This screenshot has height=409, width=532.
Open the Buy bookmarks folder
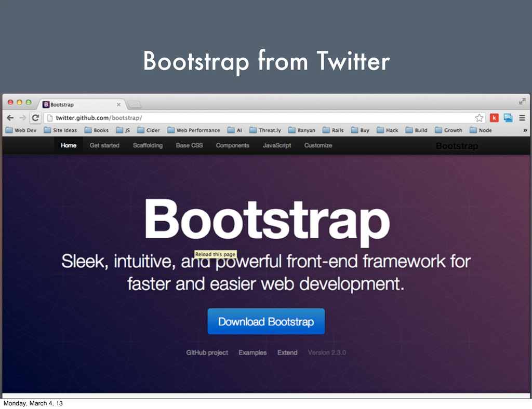pyautogui.click(x=361, y=130)
